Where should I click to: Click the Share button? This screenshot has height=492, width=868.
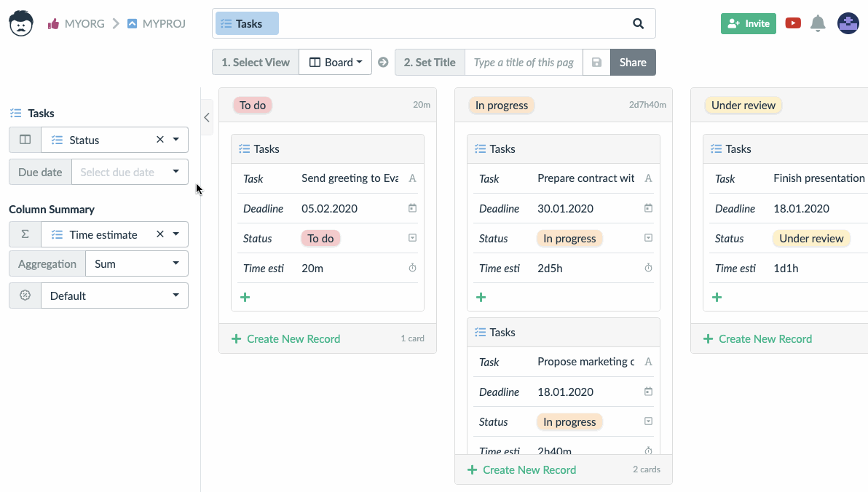(x=632, y=63)
